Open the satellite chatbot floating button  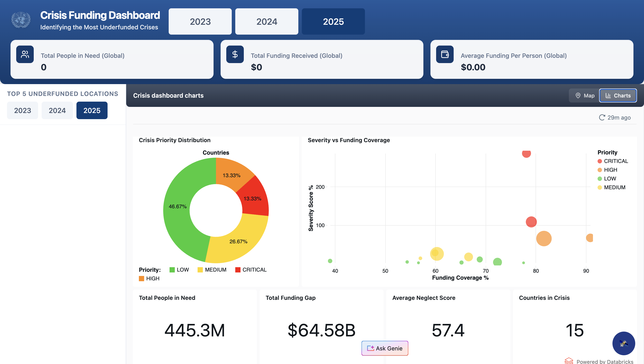coord(623,343)
